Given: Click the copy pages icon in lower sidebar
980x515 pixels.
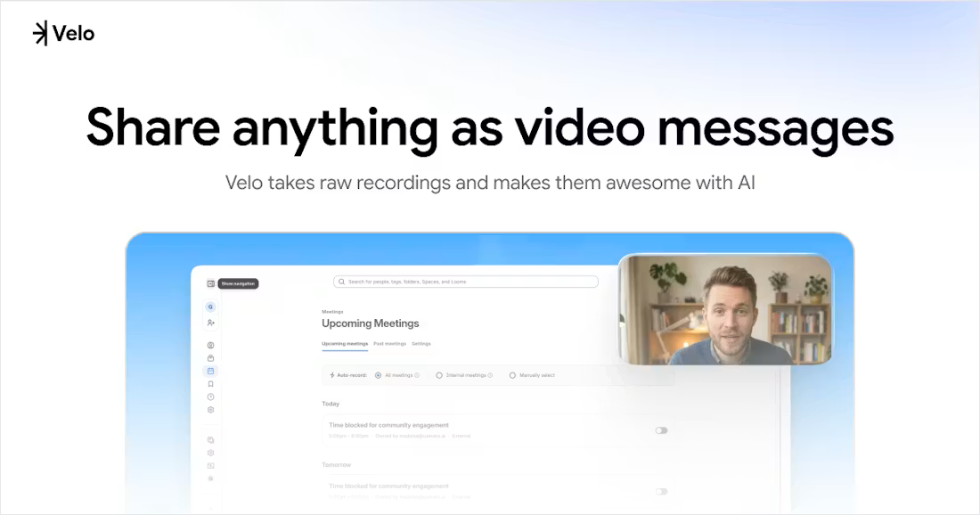Looking at the screenshot, I should click(210, 440).
